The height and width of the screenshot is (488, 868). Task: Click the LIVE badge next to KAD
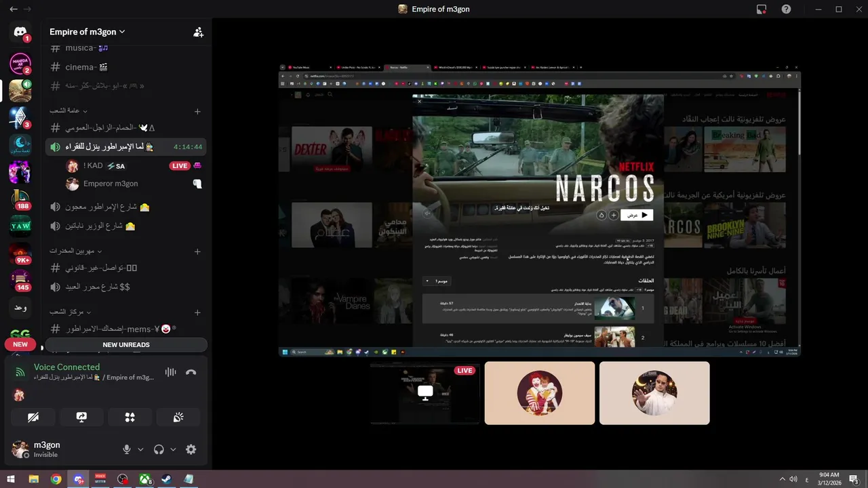[x=179, y=166]
